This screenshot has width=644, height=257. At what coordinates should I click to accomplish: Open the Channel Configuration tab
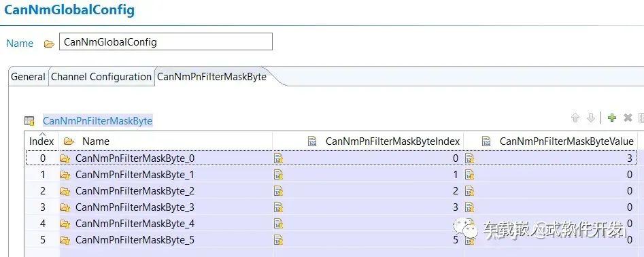[101, 77]
